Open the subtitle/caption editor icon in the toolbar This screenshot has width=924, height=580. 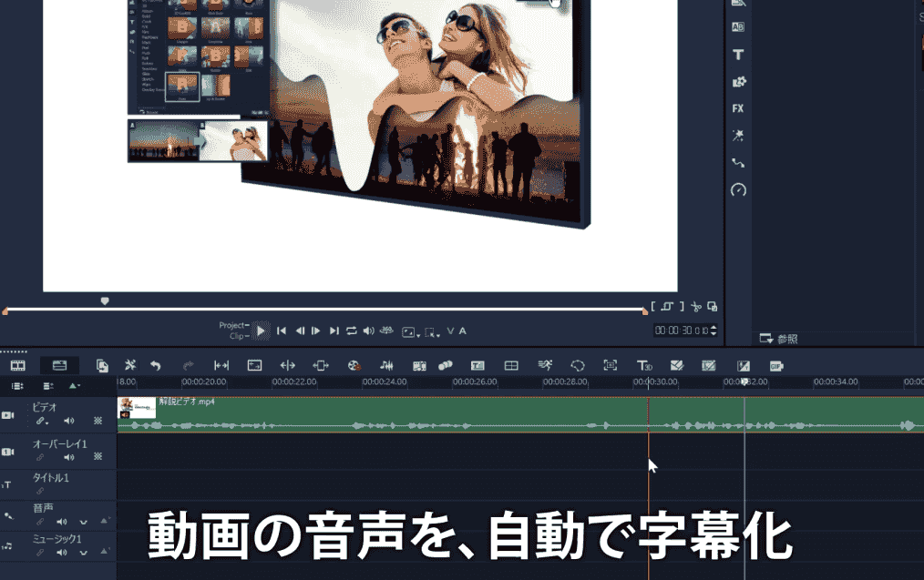click(477, 364)
